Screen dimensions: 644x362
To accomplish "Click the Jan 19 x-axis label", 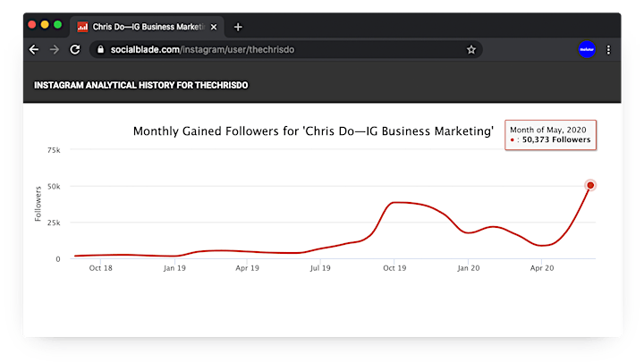I will [x=174, y=268].
